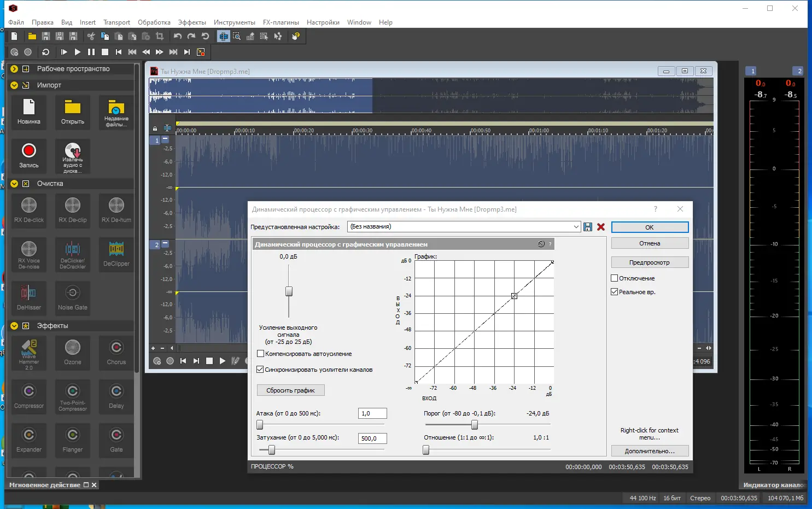Viewport: 812px width, 509px height.
Task: Open the Chorus effect
Action: (116, 352)
